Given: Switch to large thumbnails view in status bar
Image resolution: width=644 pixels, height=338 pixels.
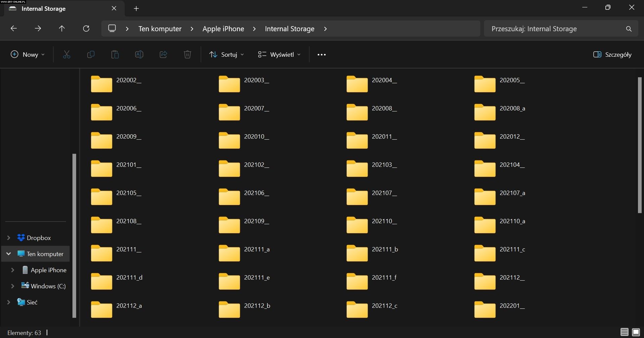Looking at the screenshot, I should click(x=636, y=332).
